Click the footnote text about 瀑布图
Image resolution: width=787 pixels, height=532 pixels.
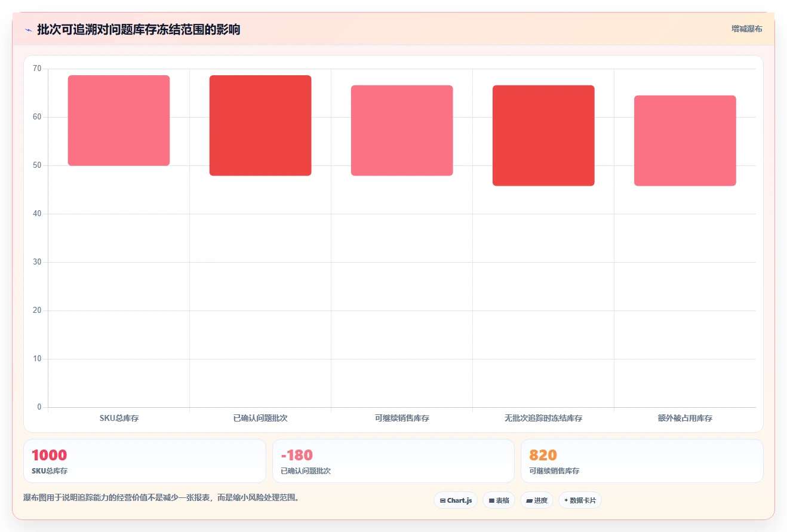[x=161, y=498]
